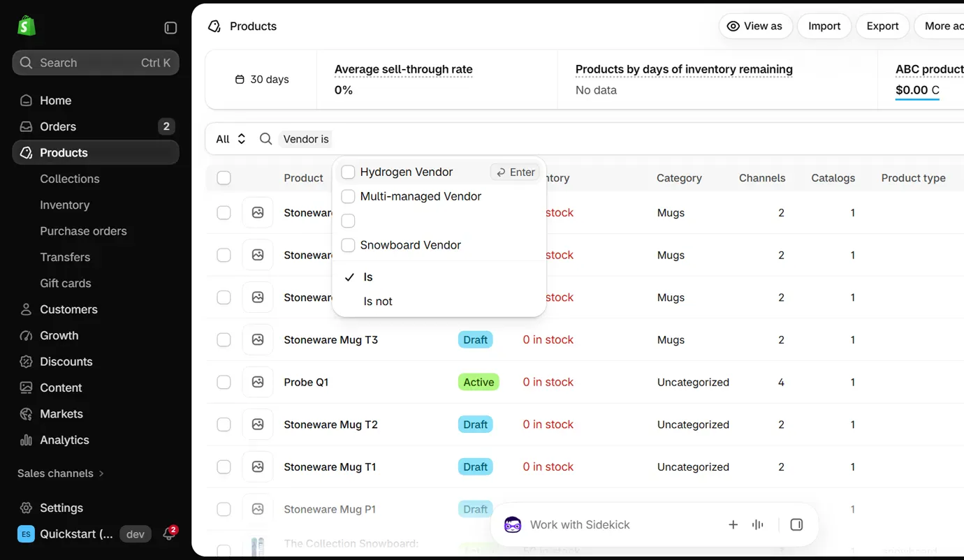Select the Probe Q1 row checkbox
This screenshot has width=964, height=560.
pyautogui.click(x=224, y=382)
